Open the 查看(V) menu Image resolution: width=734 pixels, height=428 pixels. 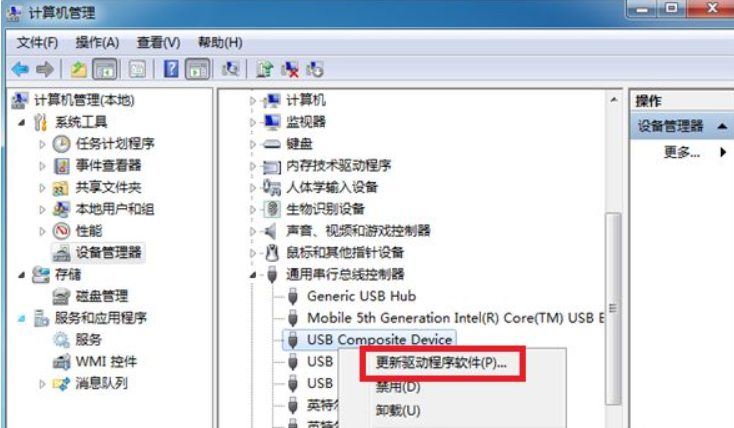tap(158, 42)
